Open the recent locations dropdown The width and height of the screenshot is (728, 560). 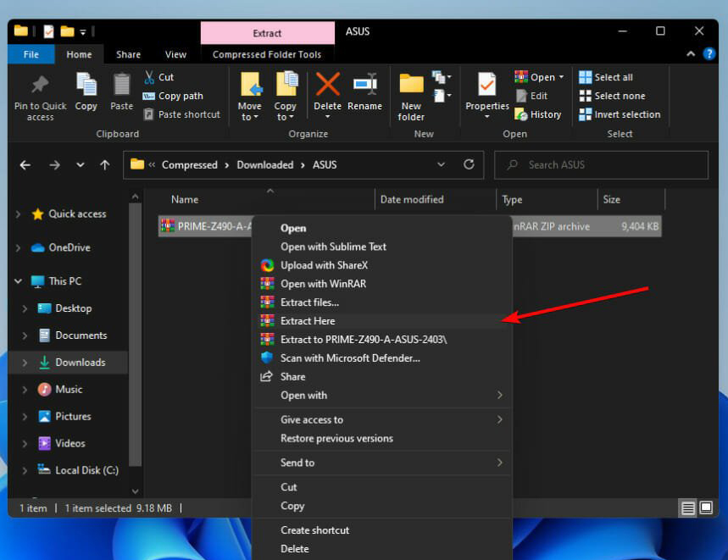[81, 164]
